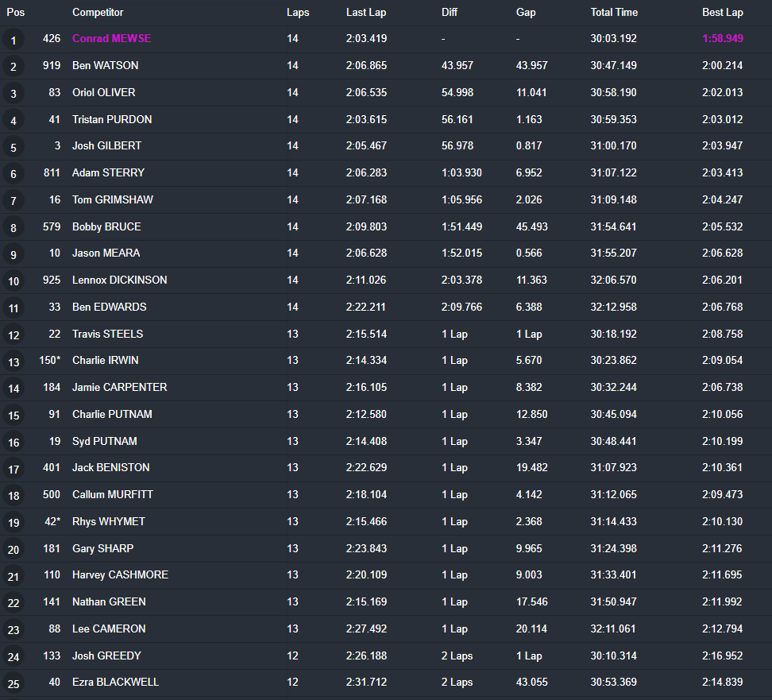Click Charlie IRWIN rider number 150*
Screen dimensions: 772x700
pos(50,360)
